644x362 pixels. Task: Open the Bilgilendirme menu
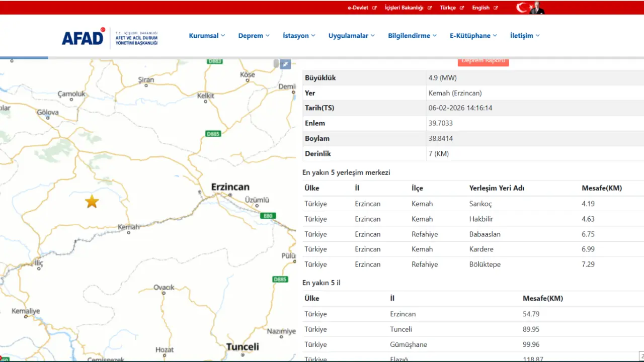pyautogui.click(x=412, y=36)
